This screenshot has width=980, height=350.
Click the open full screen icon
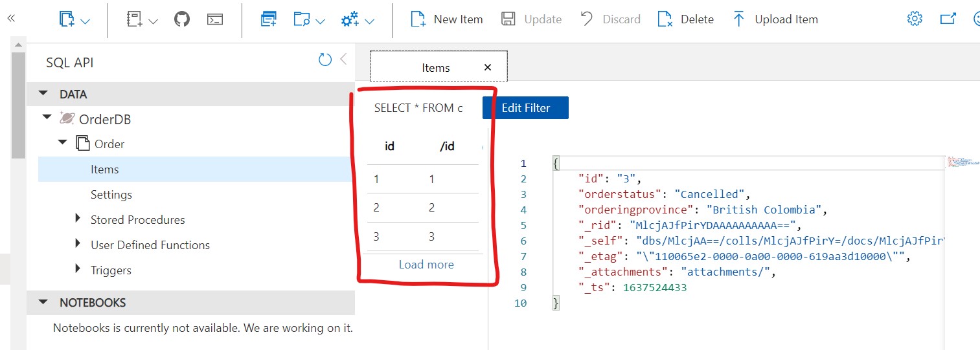pyautogui.click(x=948, y=19)
